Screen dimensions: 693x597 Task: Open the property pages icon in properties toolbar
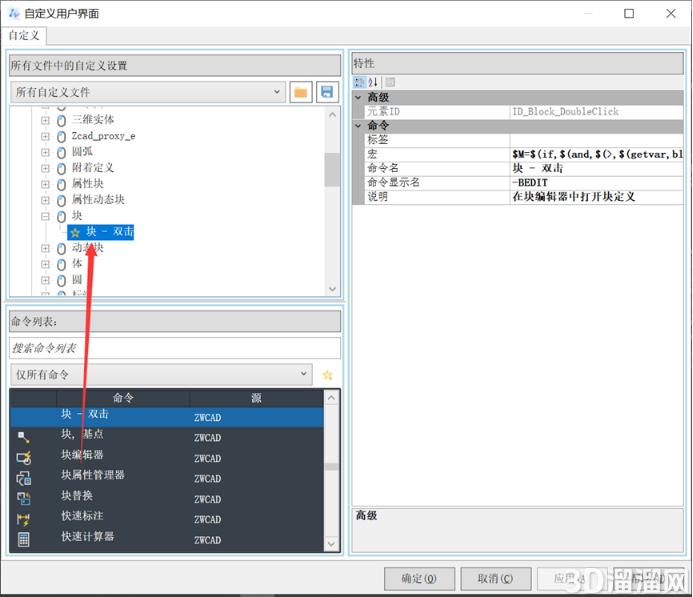click(390, 82)
